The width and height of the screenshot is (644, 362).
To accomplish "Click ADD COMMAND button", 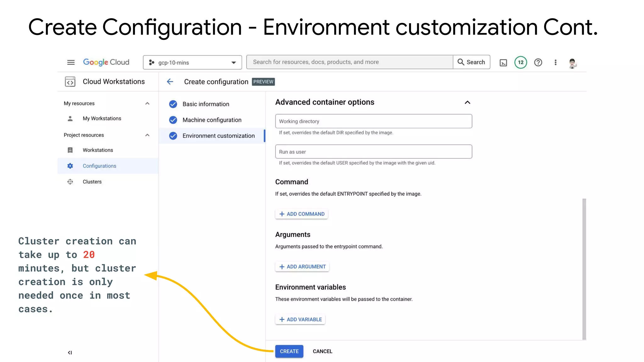I will click(x=302, y=214).
